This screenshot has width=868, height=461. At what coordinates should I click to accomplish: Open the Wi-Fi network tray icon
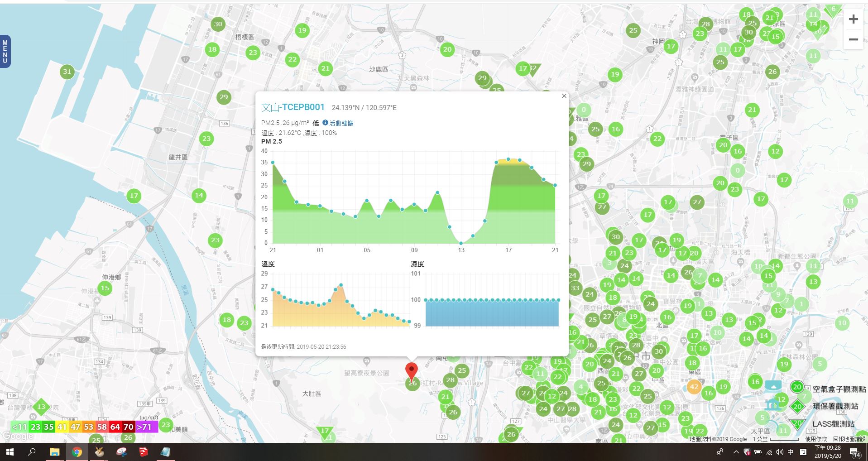click(x=768, y=452)
